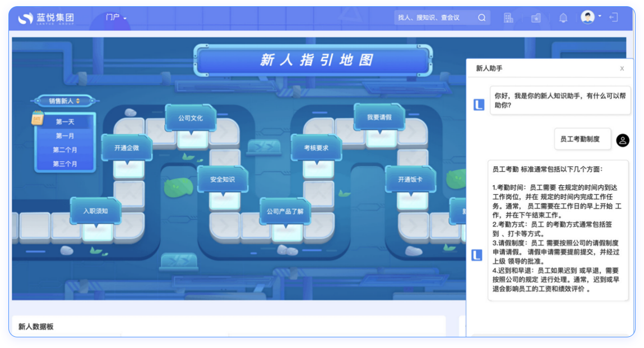
Task: Open the notification bell
Action: click(563, 18)
